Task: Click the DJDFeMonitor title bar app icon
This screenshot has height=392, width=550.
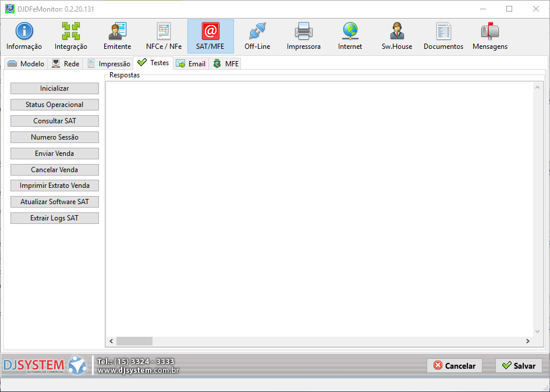Action: point(10,9)
